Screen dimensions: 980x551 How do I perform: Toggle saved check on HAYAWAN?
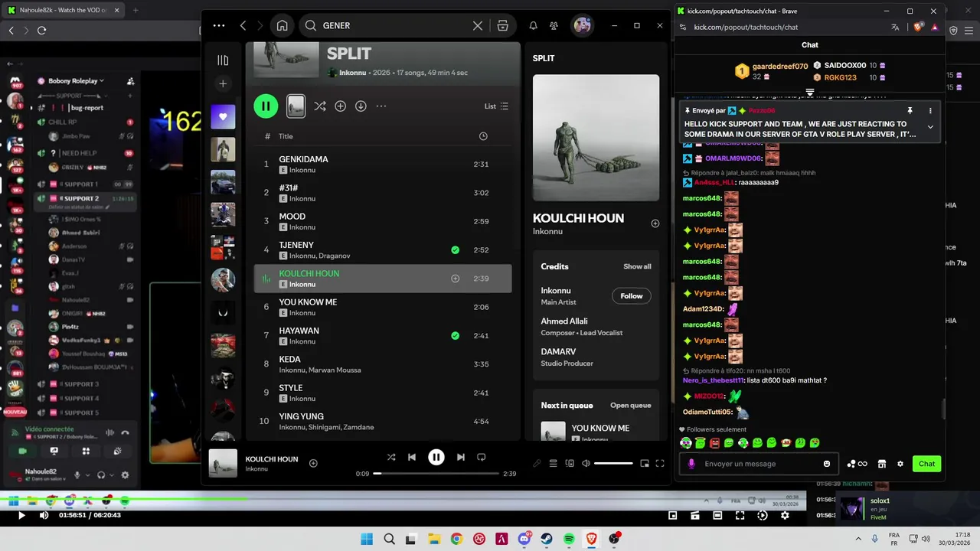[455, 336]
